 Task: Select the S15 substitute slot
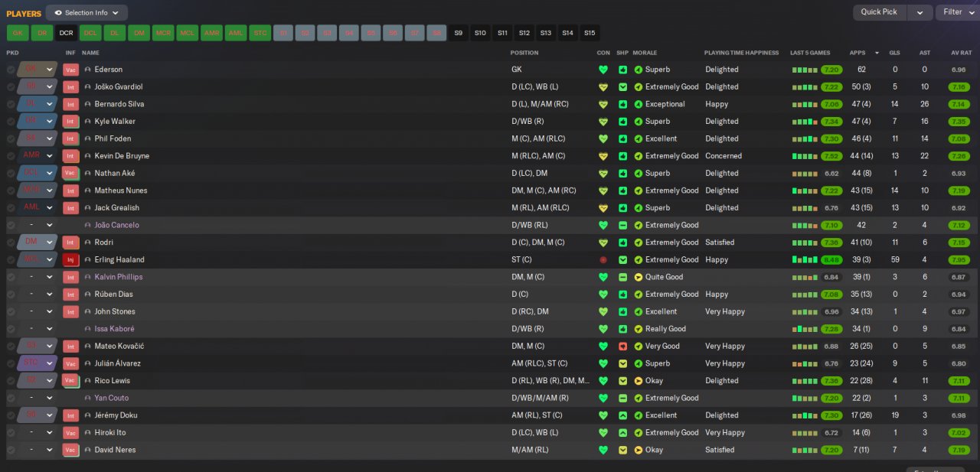[x=589, y=33]
